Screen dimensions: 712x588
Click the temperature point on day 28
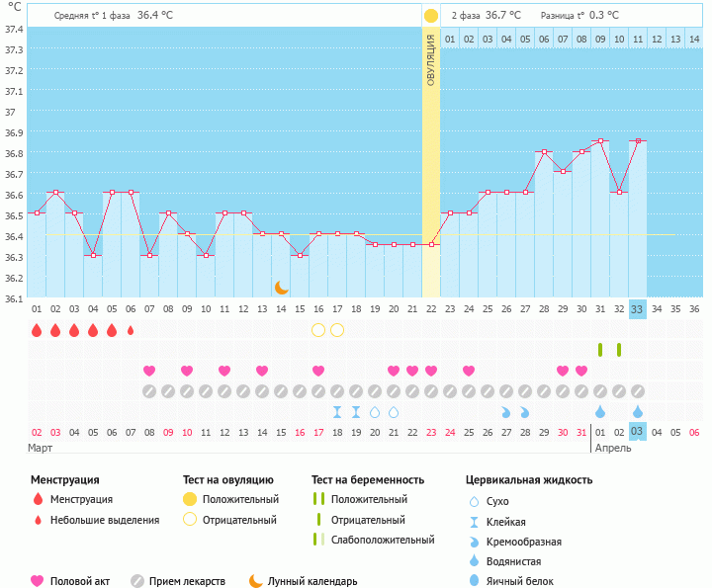(544, 152)
